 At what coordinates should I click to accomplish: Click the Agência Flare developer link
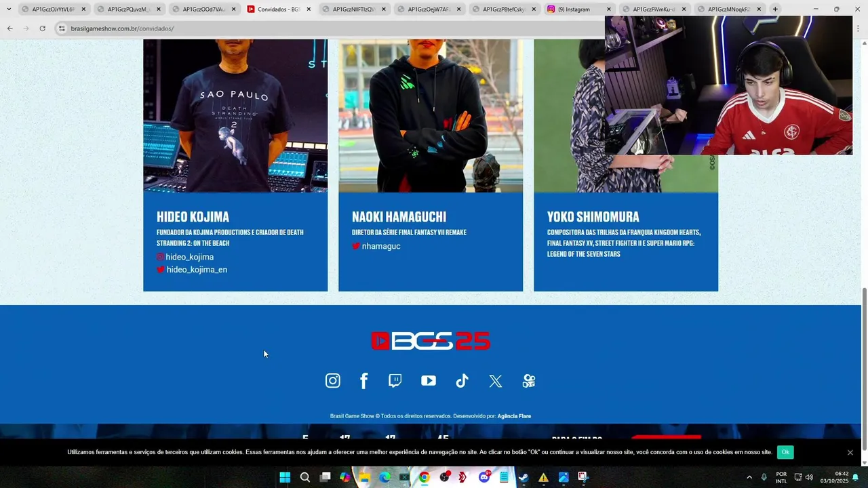(514, 416)
